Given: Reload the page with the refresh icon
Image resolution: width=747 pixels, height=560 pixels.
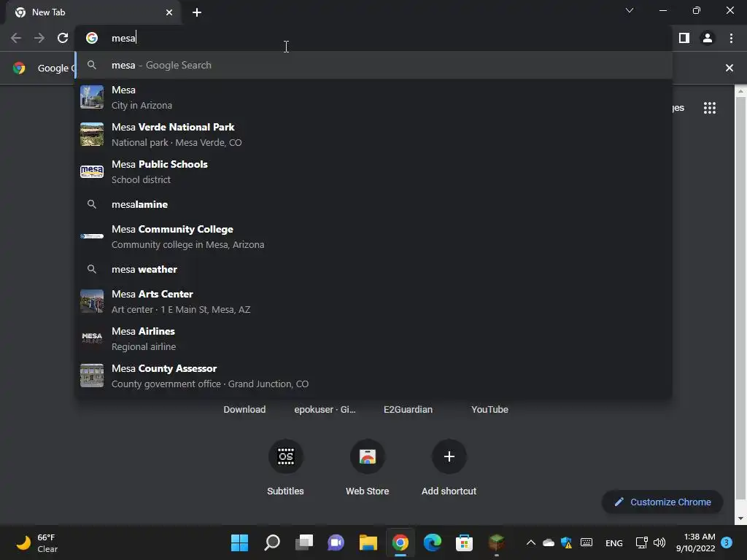Looking at the screenshot, I should click(x=63, y=38).
